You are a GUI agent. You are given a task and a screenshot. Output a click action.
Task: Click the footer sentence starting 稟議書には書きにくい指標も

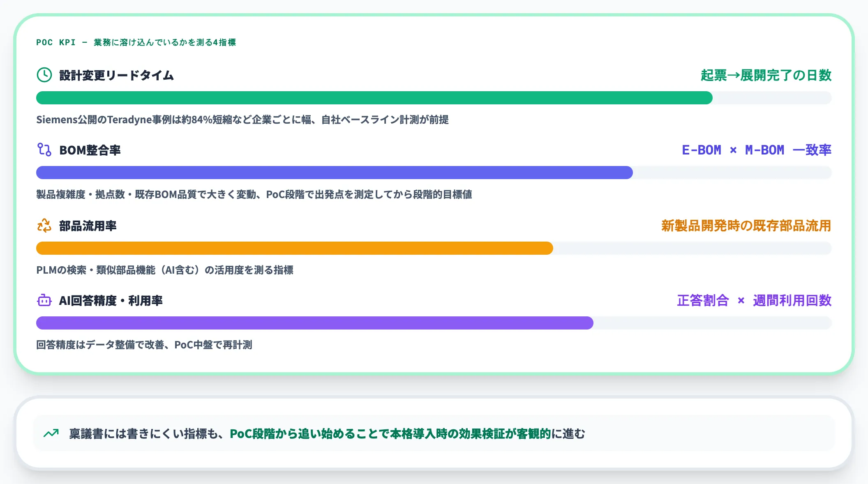327,434
